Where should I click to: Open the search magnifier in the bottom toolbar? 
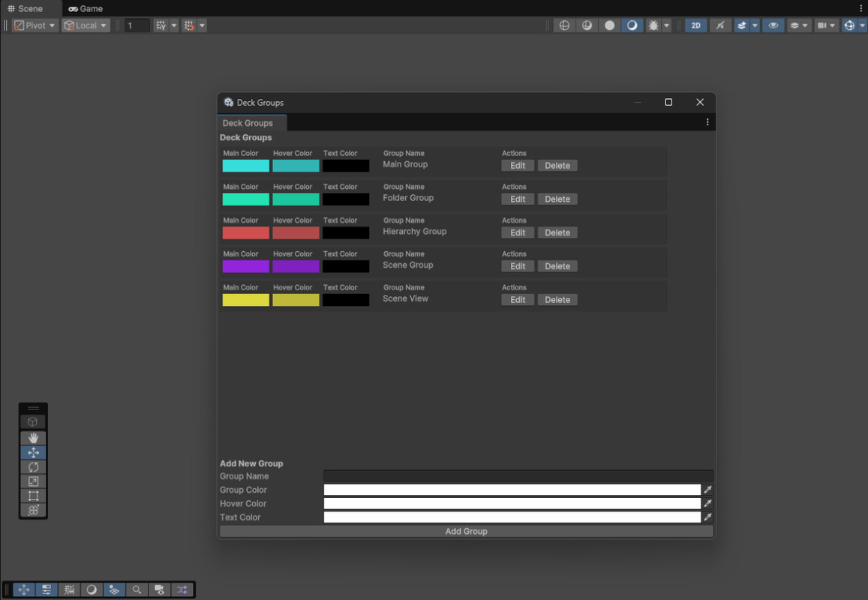[137, 589]
